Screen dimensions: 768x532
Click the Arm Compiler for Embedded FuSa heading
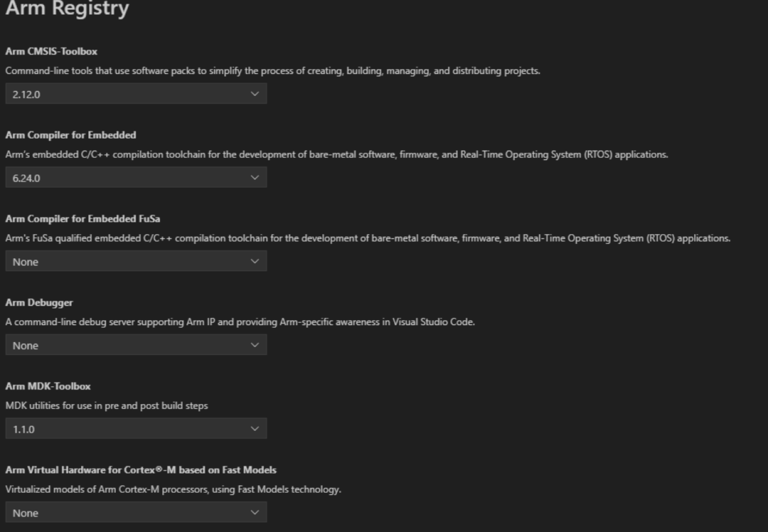click(82, 219)
